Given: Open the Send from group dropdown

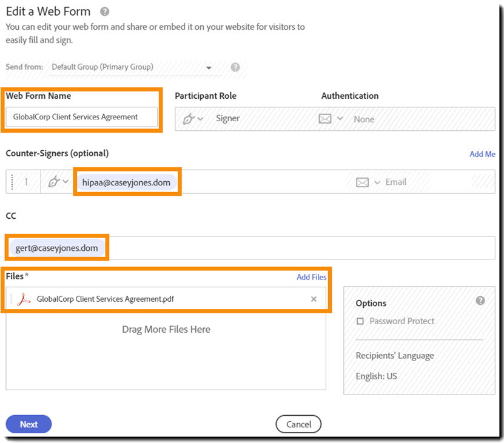Looking at the screenshot, I should pos(209,67).
